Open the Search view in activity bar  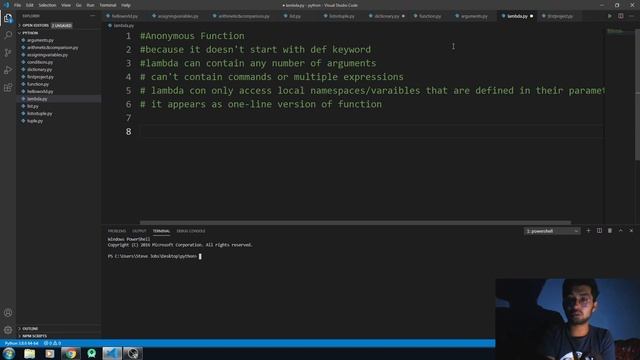click(x=8, y=35)
